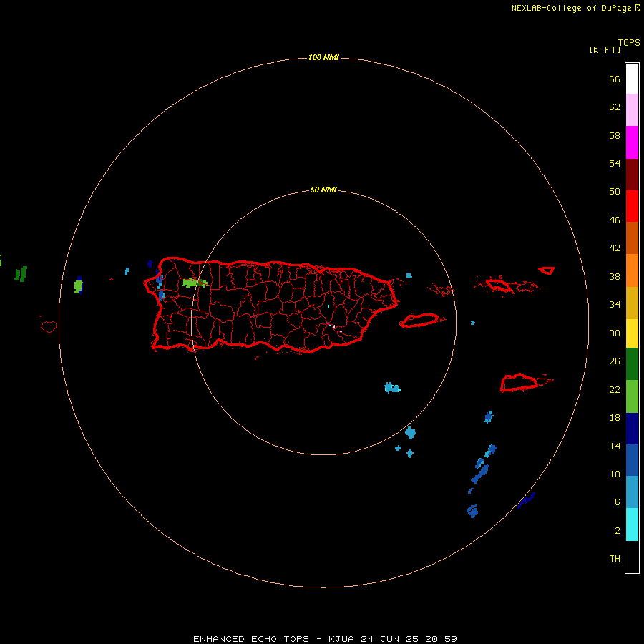Screen dimensions: 644x644
Task: Click the 2 legend value
Action: pyautogui.click(x=618, y=531)
